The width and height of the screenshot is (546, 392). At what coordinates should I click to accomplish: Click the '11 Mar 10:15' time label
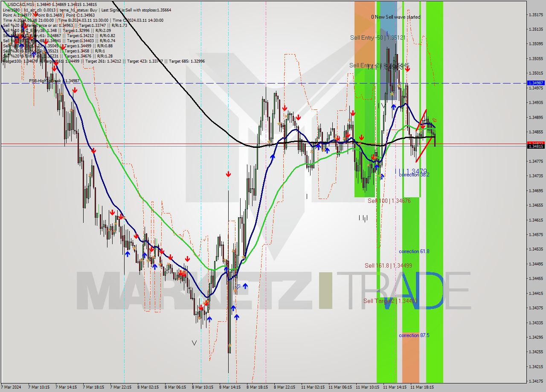[x=368, y=388]
